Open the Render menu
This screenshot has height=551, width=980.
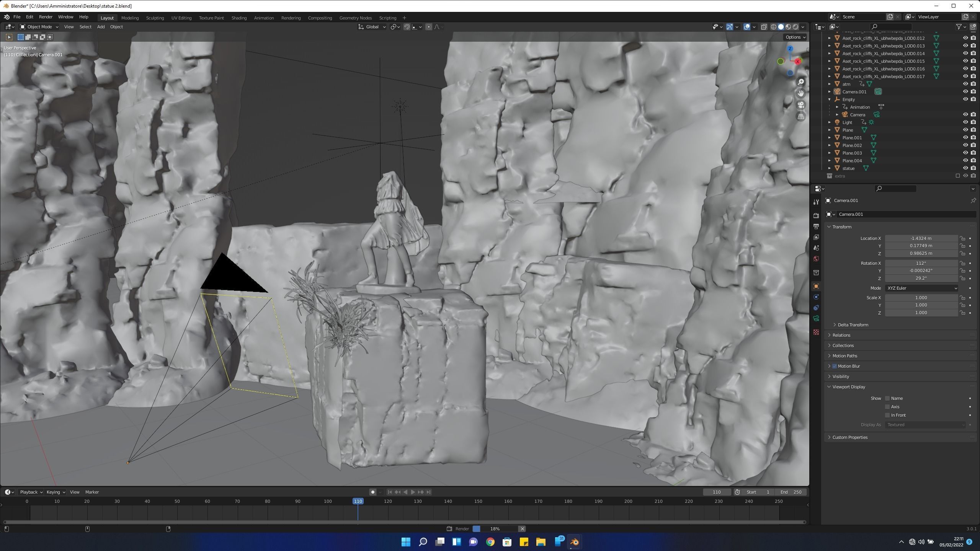(x=46, y=17)
